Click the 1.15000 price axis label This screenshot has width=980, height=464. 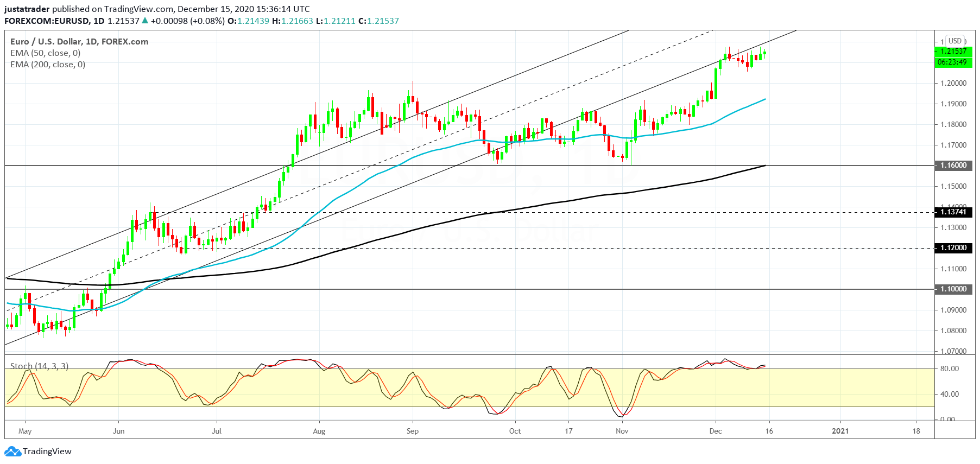(x=953, y=186)
